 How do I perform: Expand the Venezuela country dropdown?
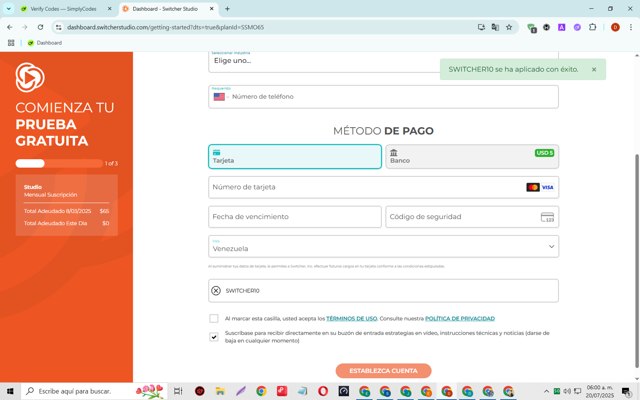[383, 247]
